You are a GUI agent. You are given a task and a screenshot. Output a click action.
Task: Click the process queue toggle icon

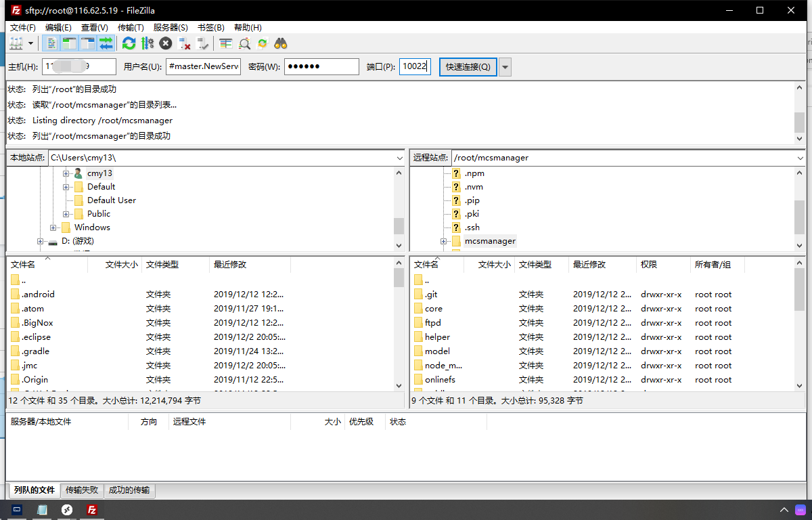tap(147, 43)
